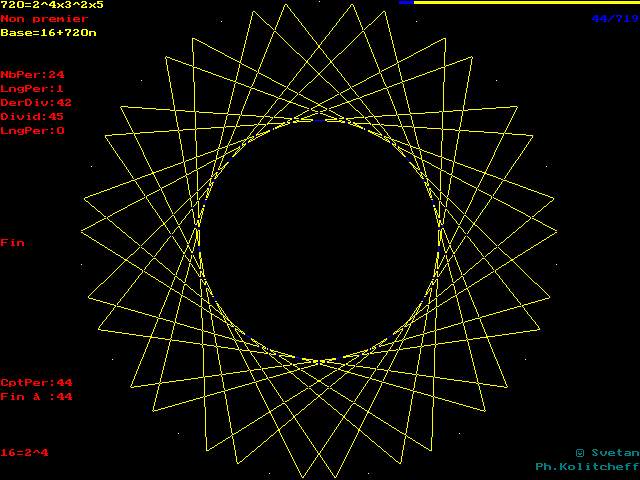
Task: Click the 'Non premier' label
Action: 44,18
